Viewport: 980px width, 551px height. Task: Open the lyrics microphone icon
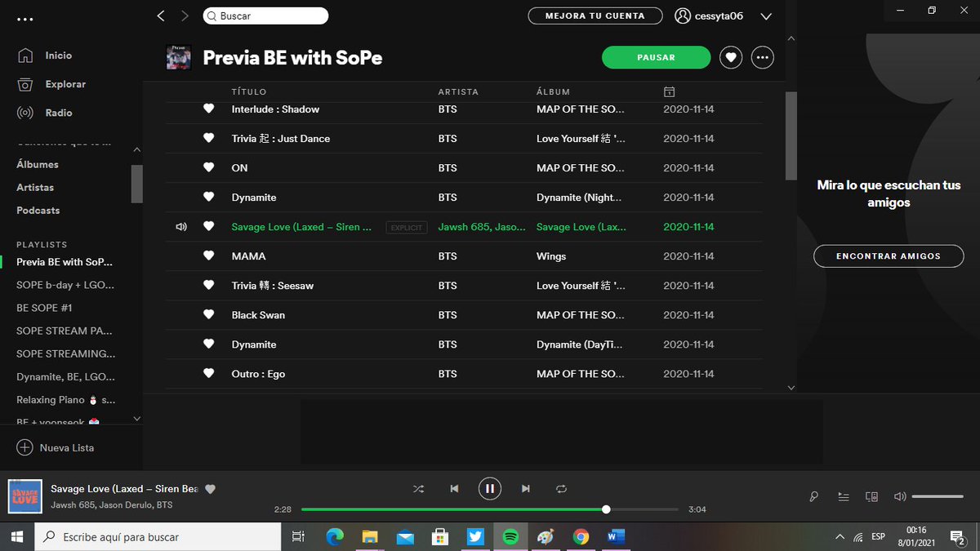[814, 496]
